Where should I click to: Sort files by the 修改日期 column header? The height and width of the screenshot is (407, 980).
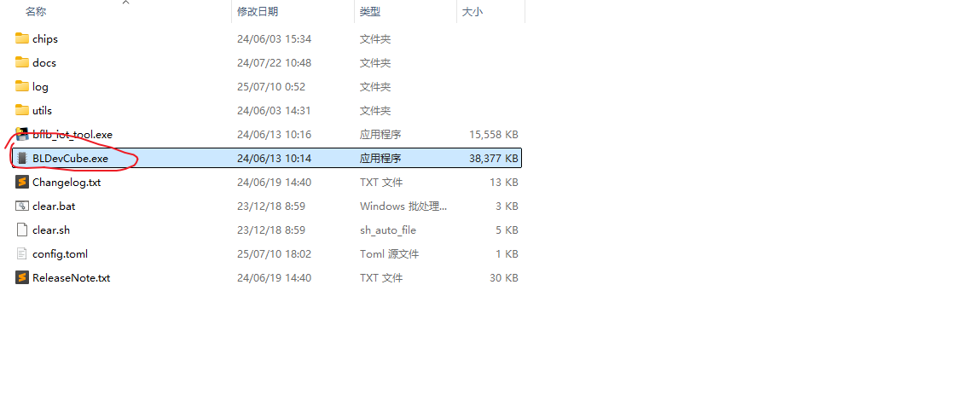tap(258, 11)
